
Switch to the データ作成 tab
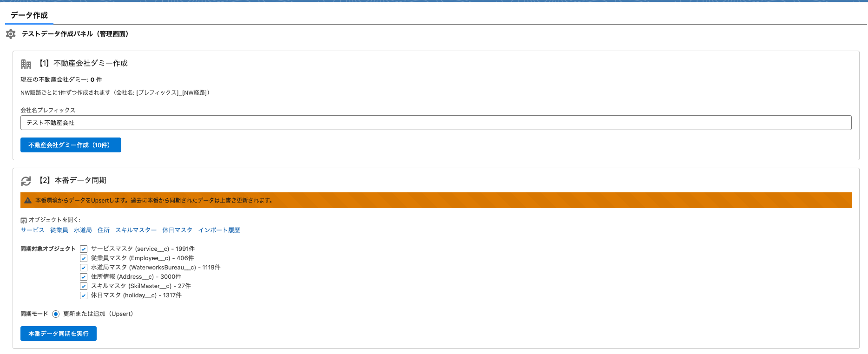pyautogui.click(x=29, y=15)
